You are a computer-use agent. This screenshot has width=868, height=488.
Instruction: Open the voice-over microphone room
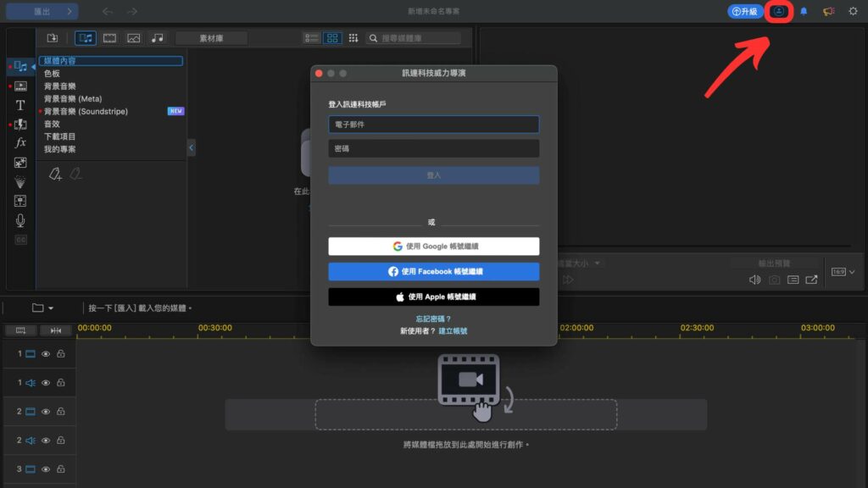pyautogui.click(x=20, y=220)
